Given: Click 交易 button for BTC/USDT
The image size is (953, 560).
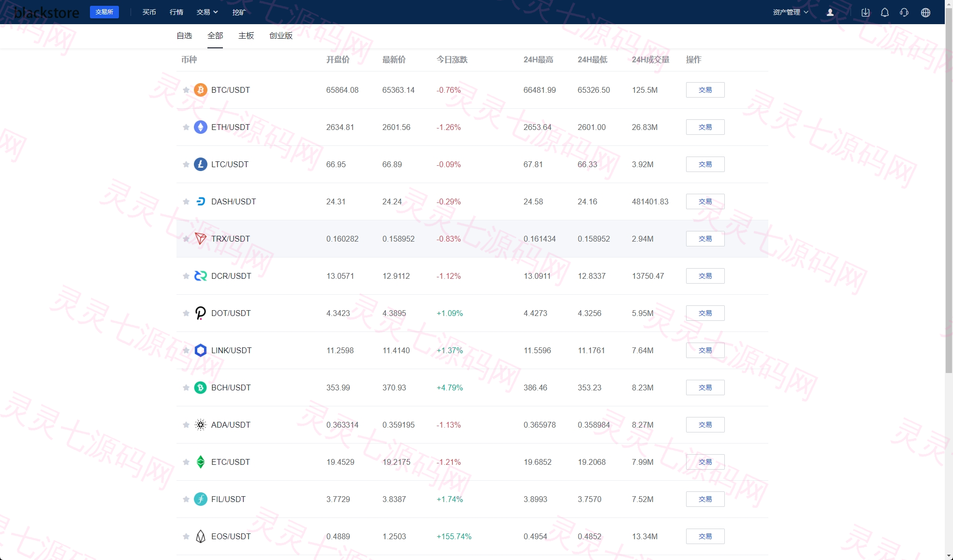Looking at the screenshot, I should (705, 90).
